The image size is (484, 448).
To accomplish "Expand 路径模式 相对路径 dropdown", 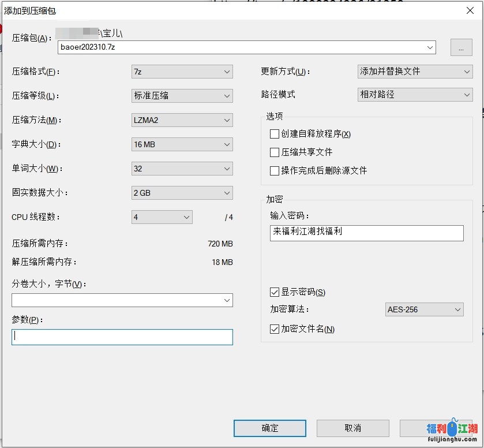I will click(415, 95).
